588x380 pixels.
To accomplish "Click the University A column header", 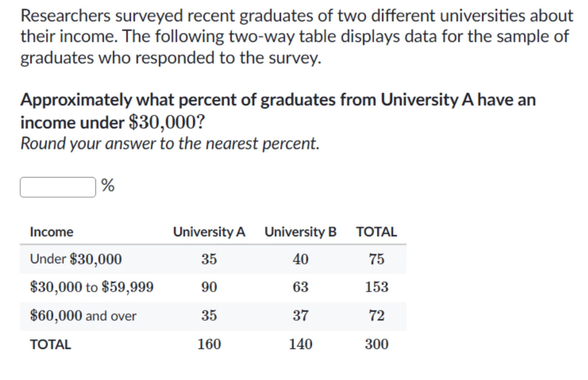I will 209,232.
